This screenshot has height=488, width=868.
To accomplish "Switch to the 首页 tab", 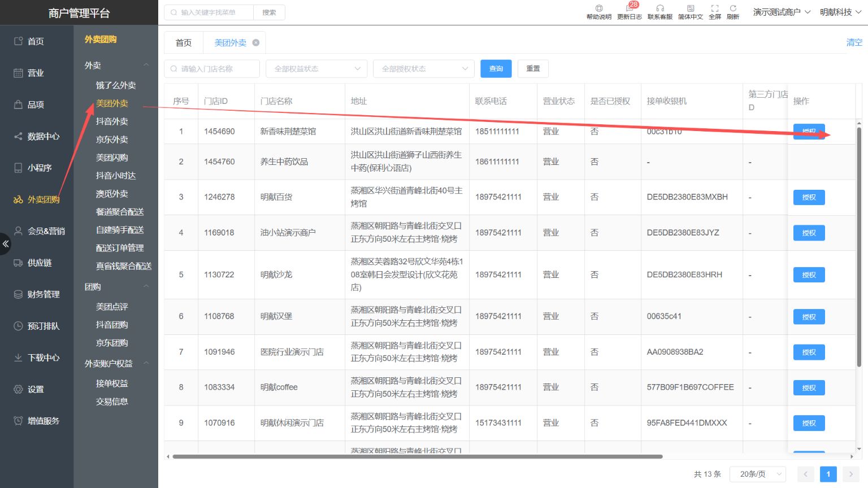I will point(184,42).
